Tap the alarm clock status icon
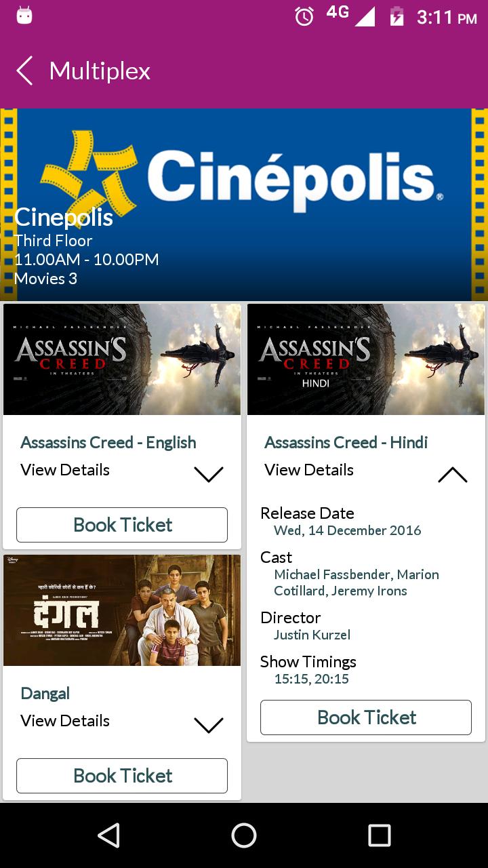 [x=304, y=16]
